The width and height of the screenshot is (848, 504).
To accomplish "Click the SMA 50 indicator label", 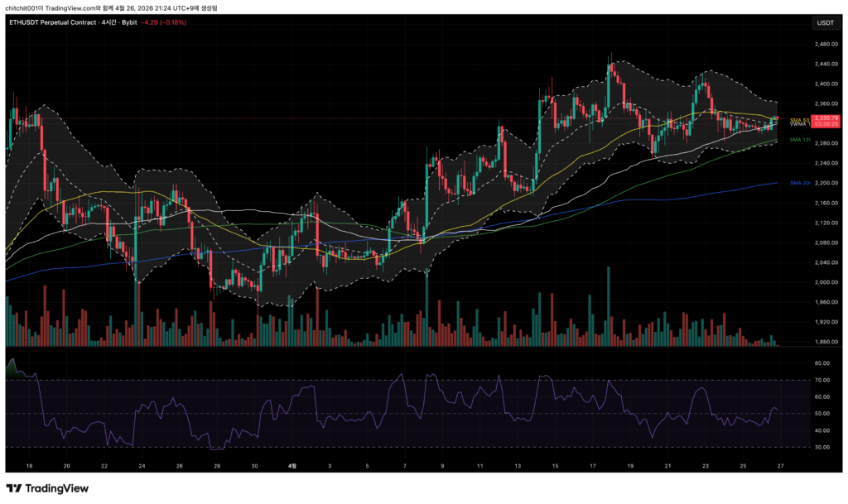I will tap(799, 121).
